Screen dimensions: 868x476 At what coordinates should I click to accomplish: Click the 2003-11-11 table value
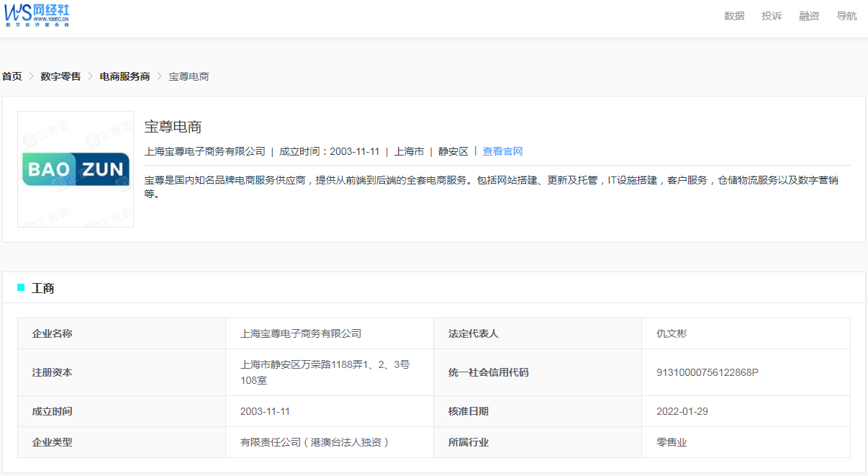tap(265, 411)
